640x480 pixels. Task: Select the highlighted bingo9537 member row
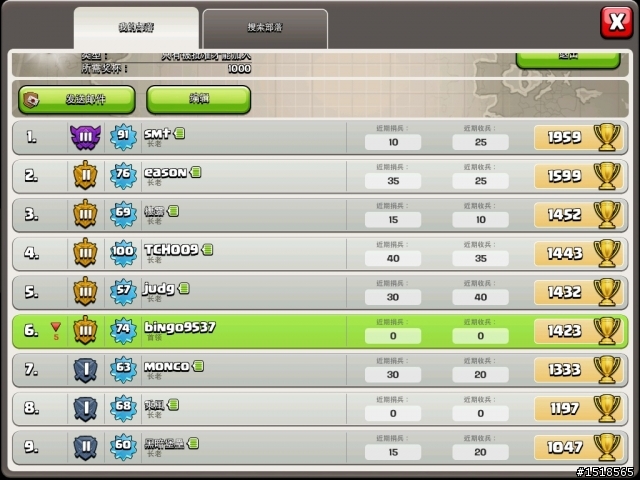[320, 331]
